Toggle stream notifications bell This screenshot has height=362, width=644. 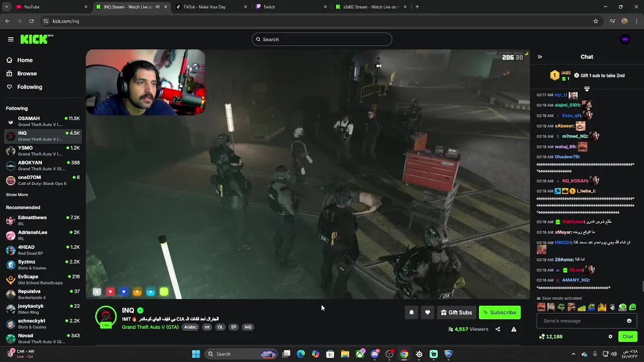412,312
